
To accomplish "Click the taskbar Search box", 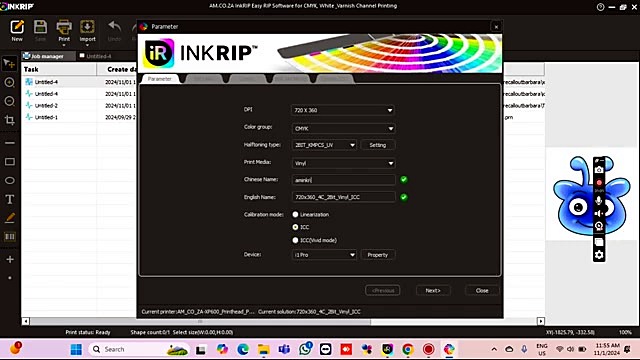I will [x=139, y=349].
